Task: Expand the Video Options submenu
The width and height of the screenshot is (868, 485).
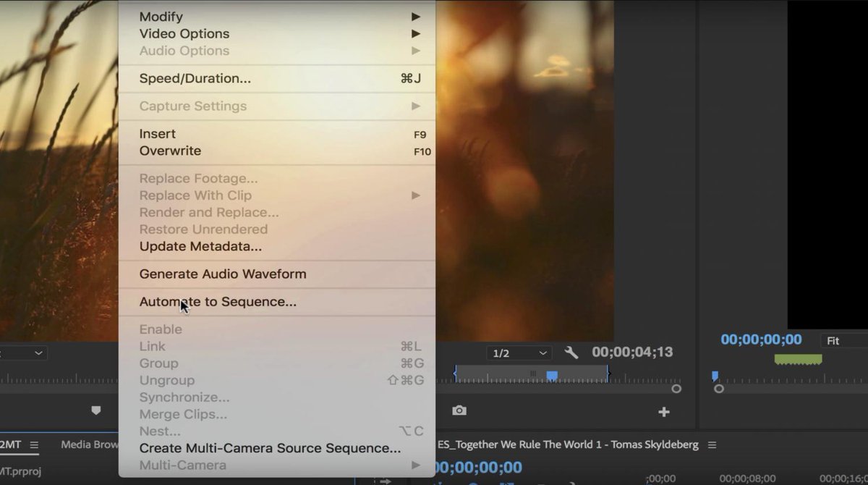Action: [183, 33]
